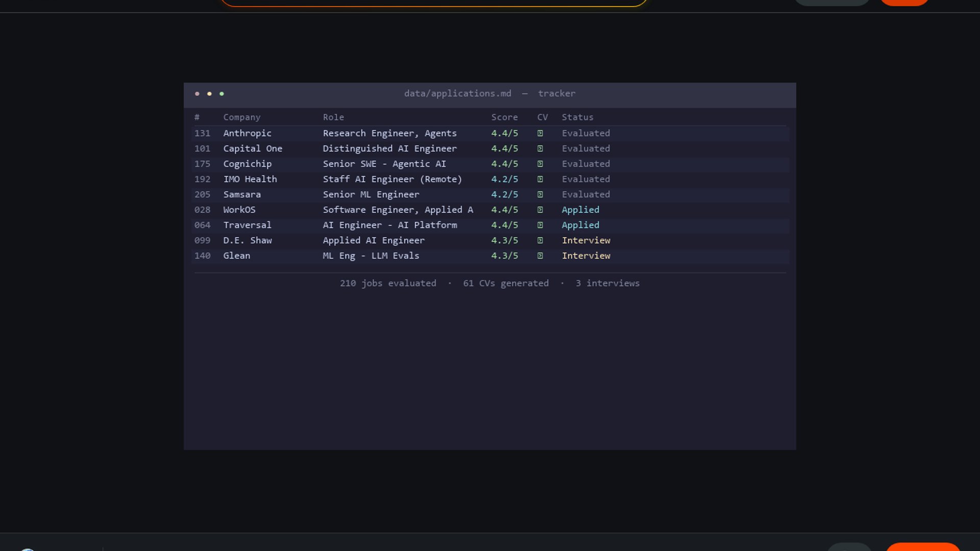Viewport: 980px width, 551px height.
Task: Click the '3 interviews' summary text
Action: pos(607,283)
